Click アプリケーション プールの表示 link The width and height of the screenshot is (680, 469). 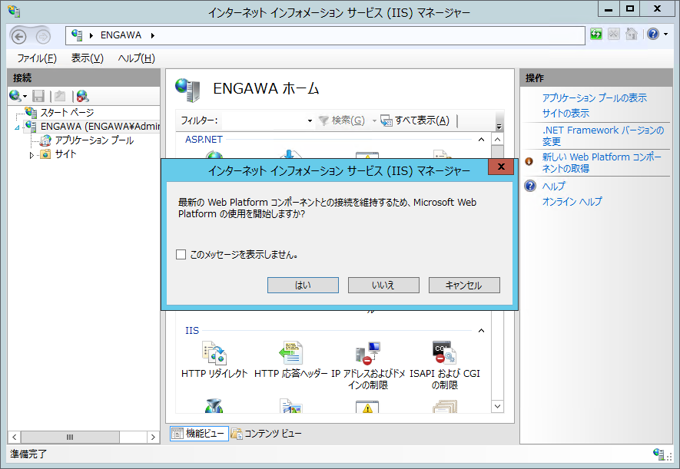tap(594, 98)
